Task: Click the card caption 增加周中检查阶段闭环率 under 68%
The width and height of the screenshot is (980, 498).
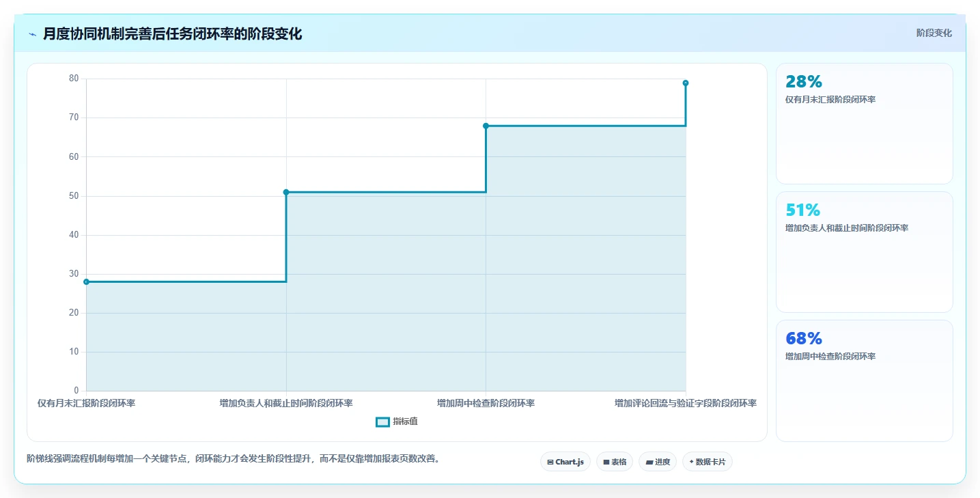Action: [x=830, y=357]
